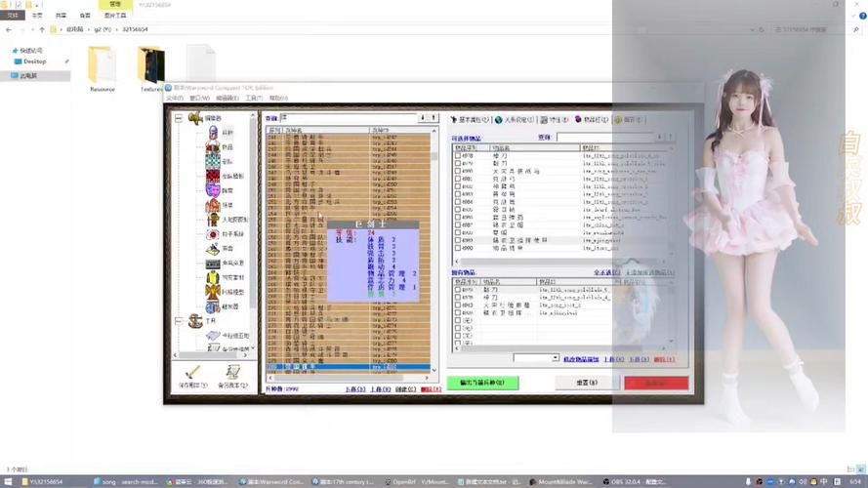
Task: Click the troop list vertical scrollbar thumb
Action: point(434,156)
